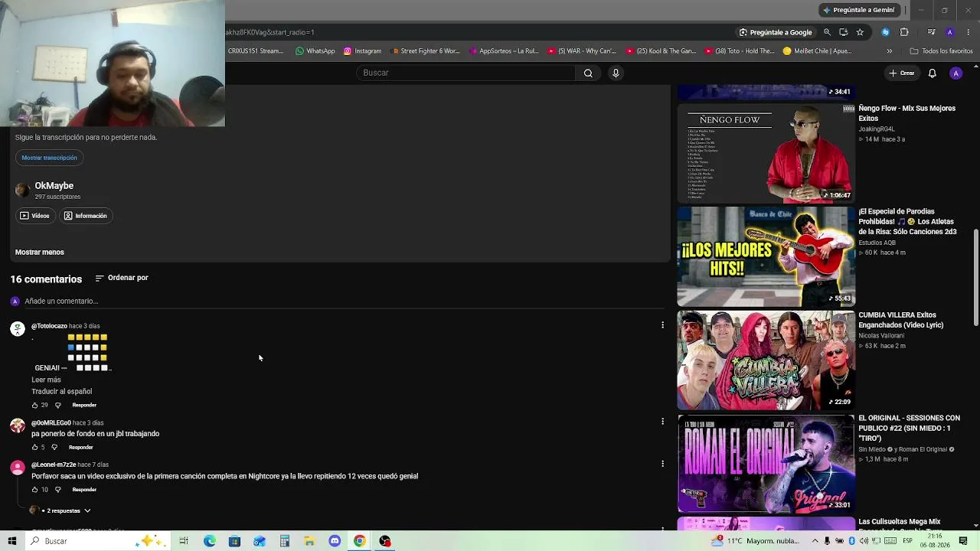Open Discord from the taskbar
980x551 pixels.
pyautogui.click(x=335, y=541)
